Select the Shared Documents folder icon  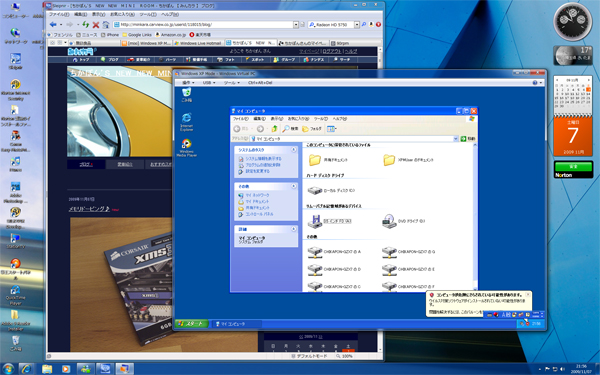[315, 160]
